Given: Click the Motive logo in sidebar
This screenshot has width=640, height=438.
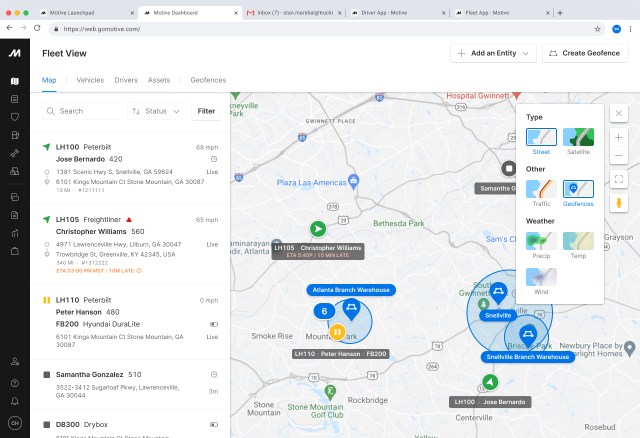Looking at the screenshot, I should [14, 53].
